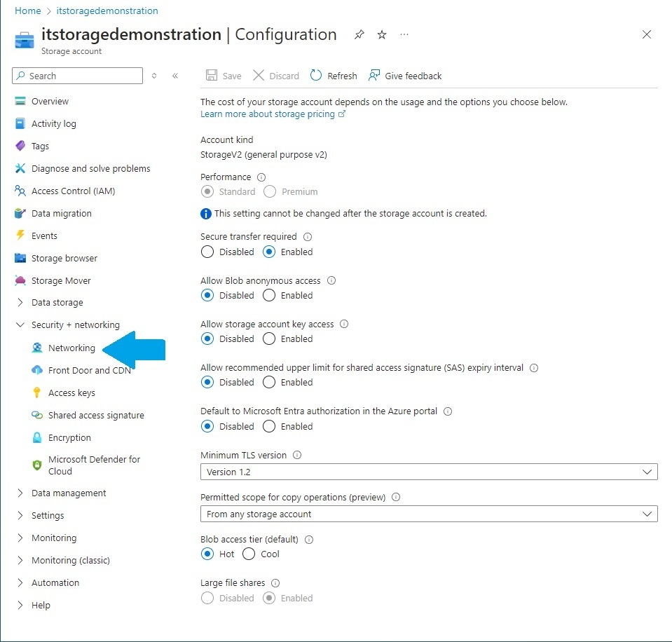Expand the Help section
Viewport: 672px width, 642px height.
pos(20,605)
